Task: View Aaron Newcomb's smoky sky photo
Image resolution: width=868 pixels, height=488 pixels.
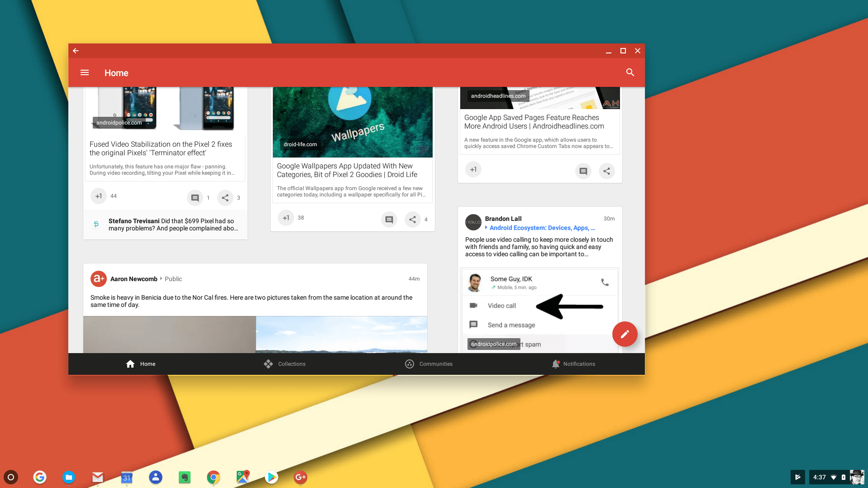Action: pos(170,335)
